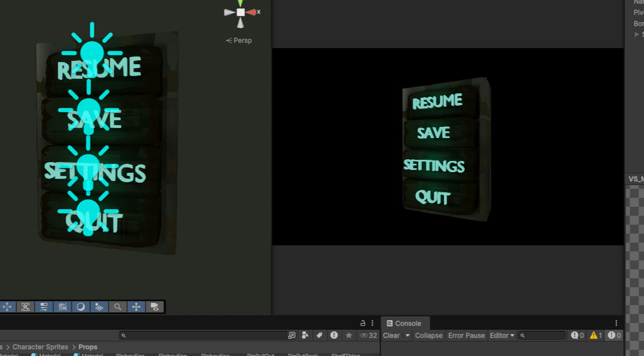Click Props in the breadcrumb path
Screen dimensions: 644x356
[88, 347]
